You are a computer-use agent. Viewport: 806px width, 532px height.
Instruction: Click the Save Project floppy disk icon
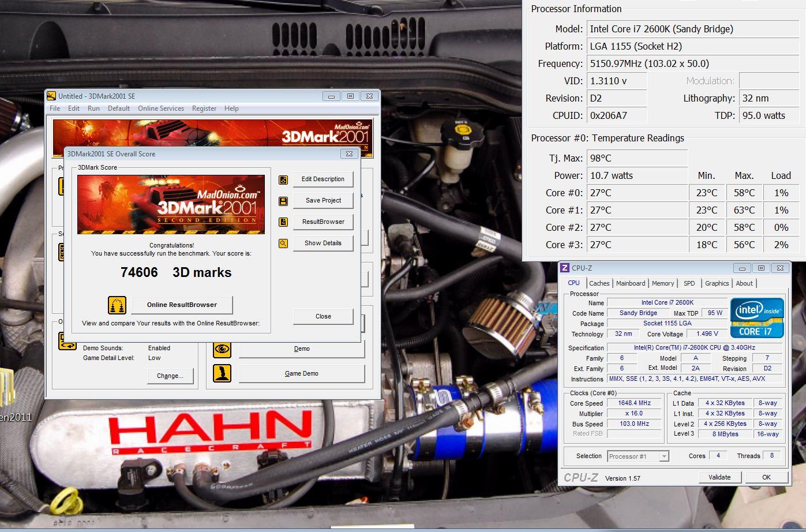point(283,201)
